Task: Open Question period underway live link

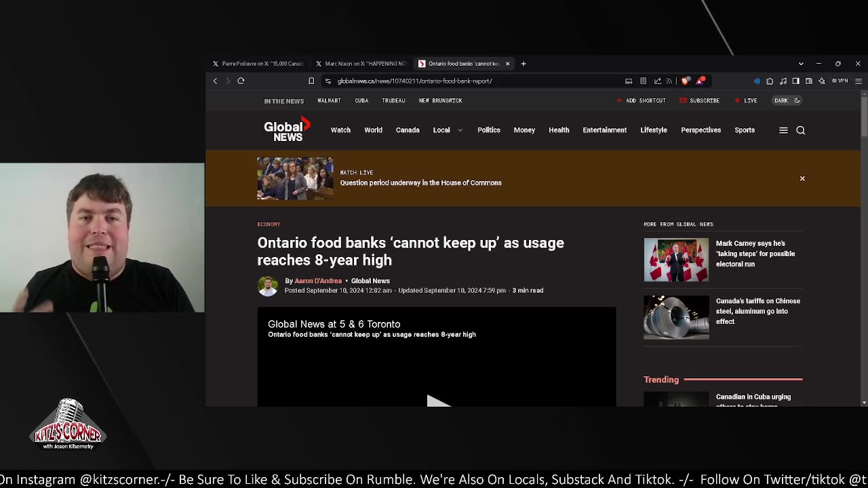Action: 420,183
